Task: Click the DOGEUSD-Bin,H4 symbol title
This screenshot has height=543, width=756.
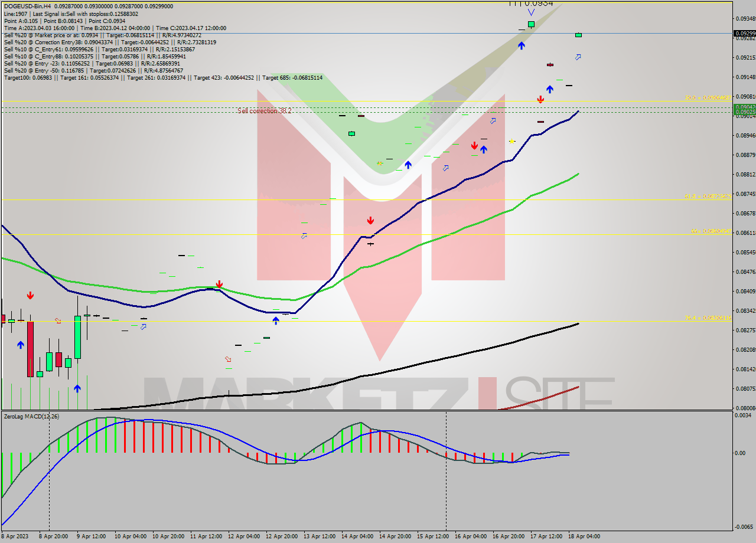Action: (27, 6)
